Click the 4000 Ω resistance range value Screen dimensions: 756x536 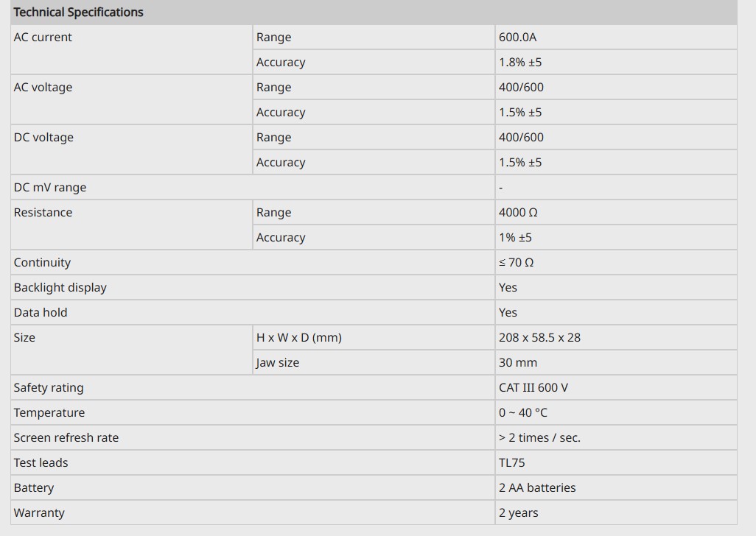coord(518,213)
